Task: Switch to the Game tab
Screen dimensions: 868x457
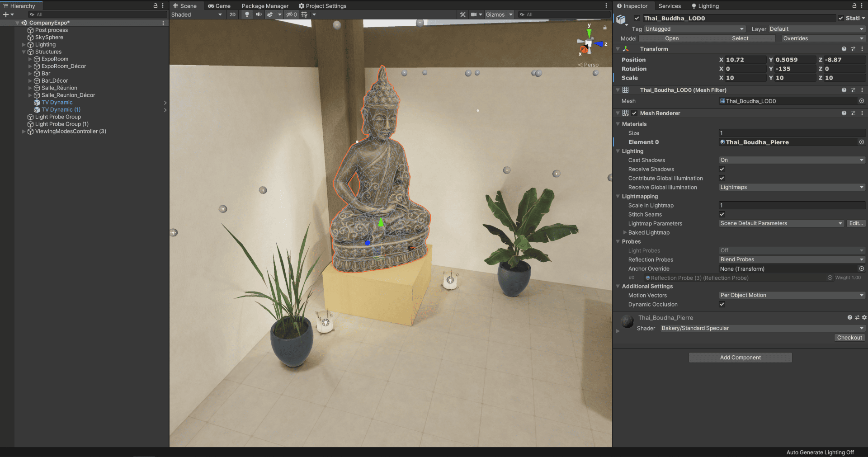Action: [219, 6]
